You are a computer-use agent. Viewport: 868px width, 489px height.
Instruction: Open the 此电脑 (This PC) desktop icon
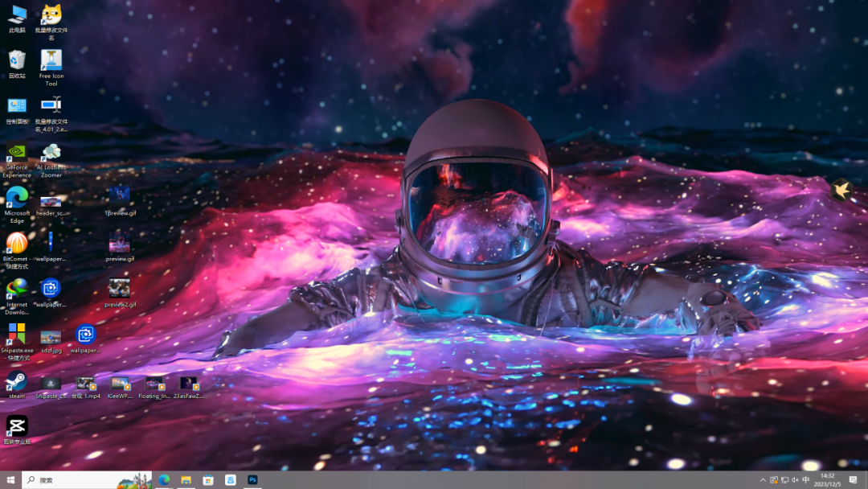(x=17, y=18)
